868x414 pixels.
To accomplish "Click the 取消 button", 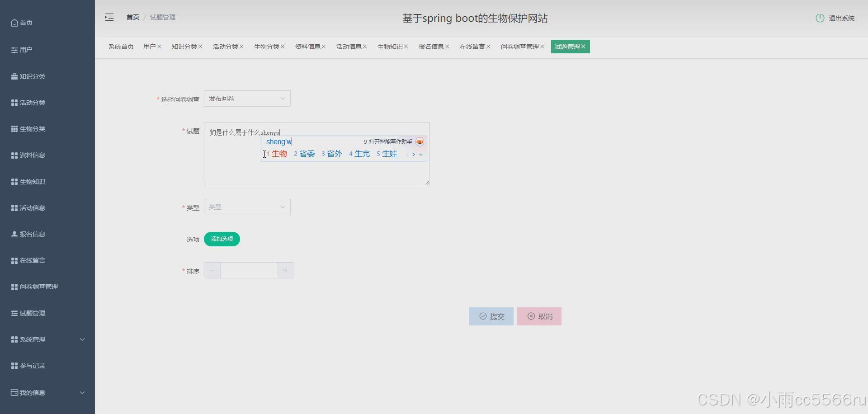I will (x=539, y=316).
